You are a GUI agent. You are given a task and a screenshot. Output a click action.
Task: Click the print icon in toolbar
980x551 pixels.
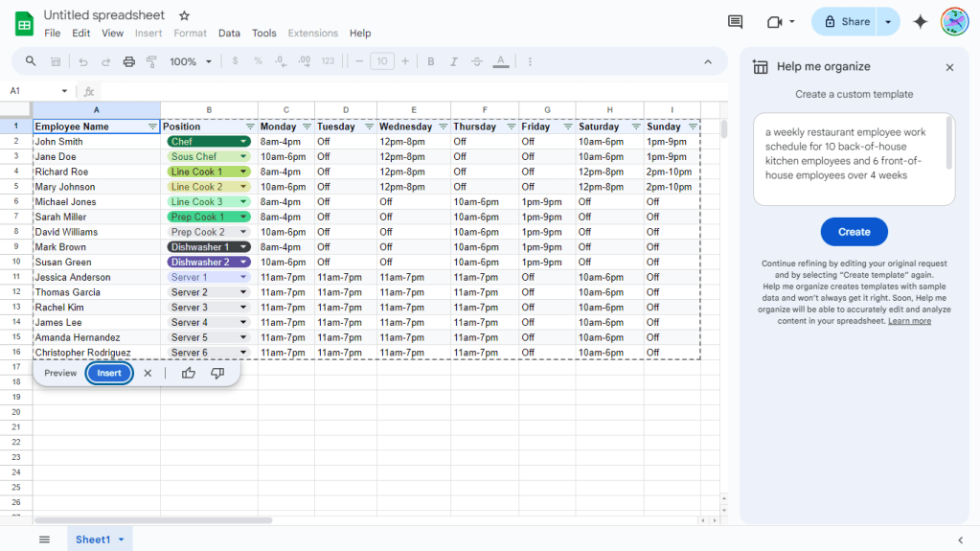(128, 61)
